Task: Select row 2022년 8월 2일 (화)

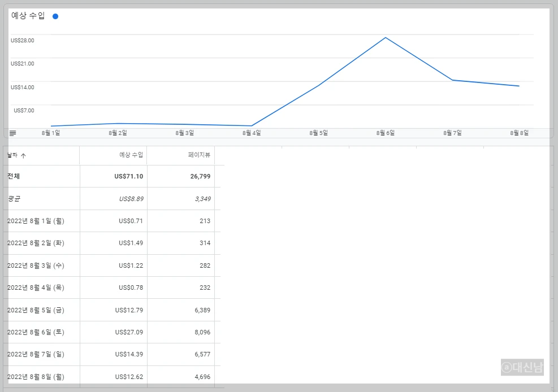Action: point(36,243)
